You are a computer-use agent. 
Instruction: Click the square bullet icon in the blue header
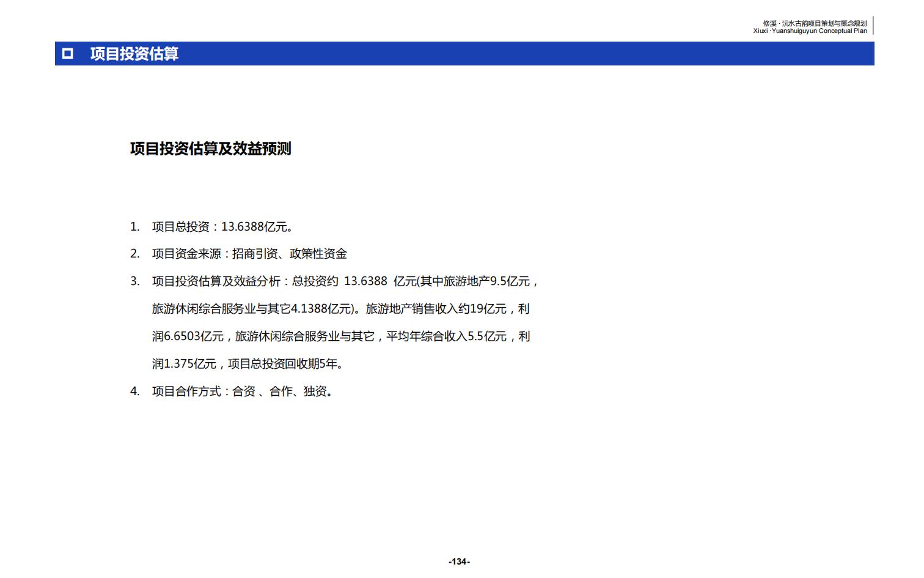[x=68, y=54]
